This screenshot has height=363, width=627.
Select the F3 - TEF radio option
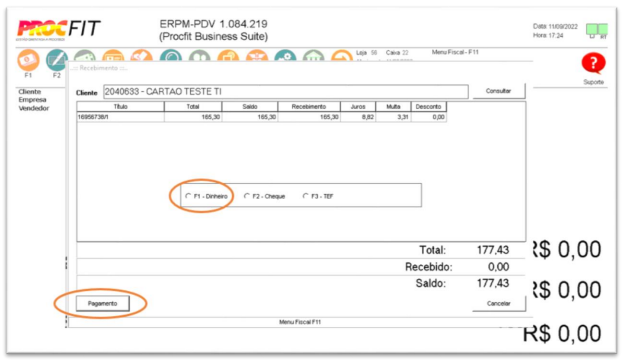[318, 196]
